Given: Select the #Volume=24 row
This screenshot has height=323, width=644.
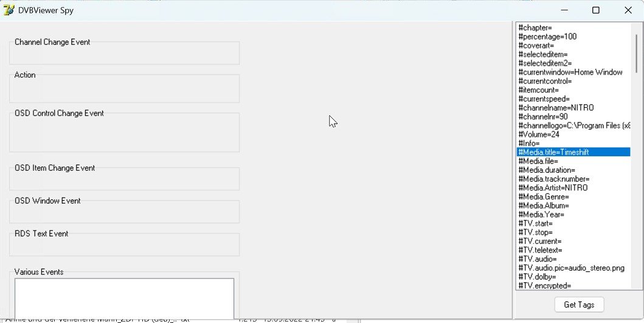Looking at the screenshot, I should [573, 134].
